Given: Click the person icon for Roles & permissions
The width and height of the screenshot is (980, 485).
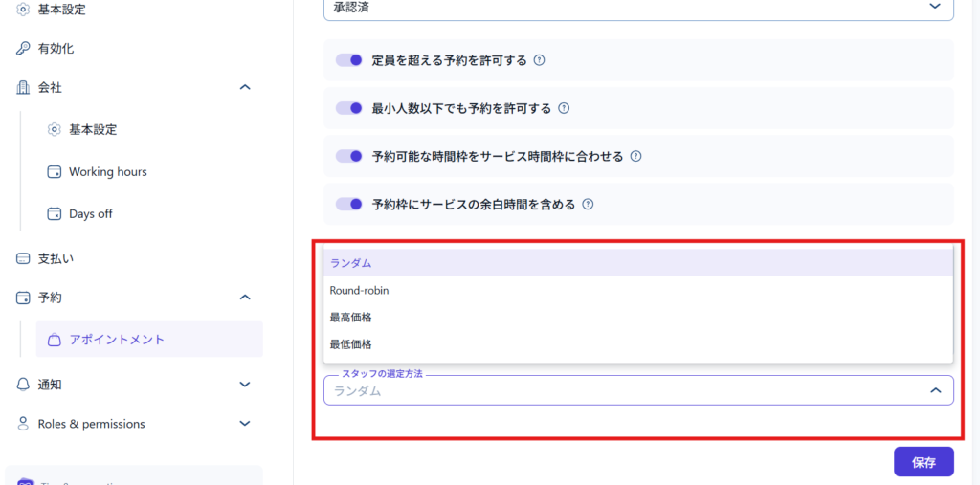Looking at the screenshot, I should tap(23, 424).
